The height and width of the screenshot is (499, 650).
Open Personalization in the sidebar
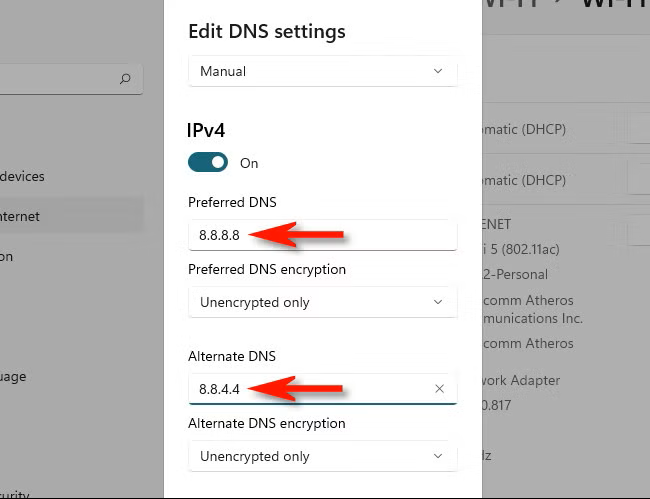tap(8, 256)
